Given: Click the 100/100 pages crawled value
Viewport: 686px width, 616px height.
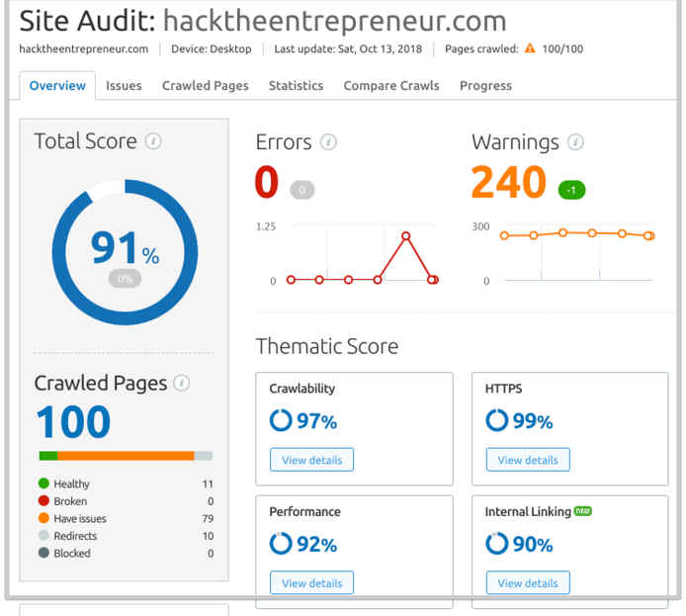Looking at the screenshot, I should coord(562,48).
